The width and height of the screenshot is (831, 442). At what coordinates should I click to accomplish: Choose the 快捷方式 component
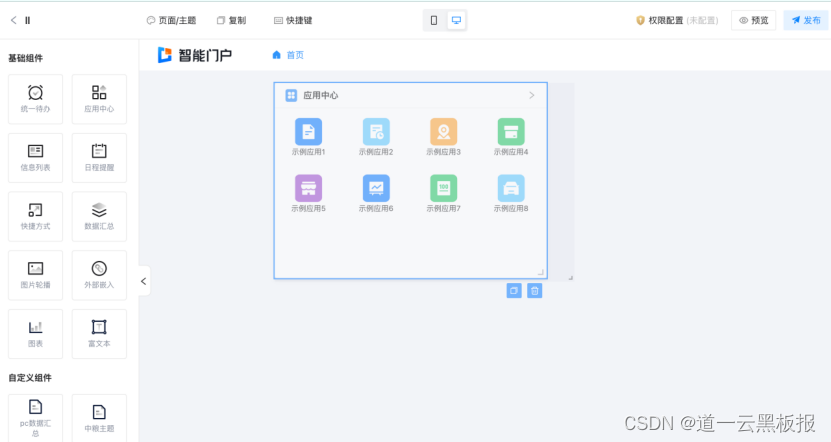pyautogui.click(x=36, y=217)
